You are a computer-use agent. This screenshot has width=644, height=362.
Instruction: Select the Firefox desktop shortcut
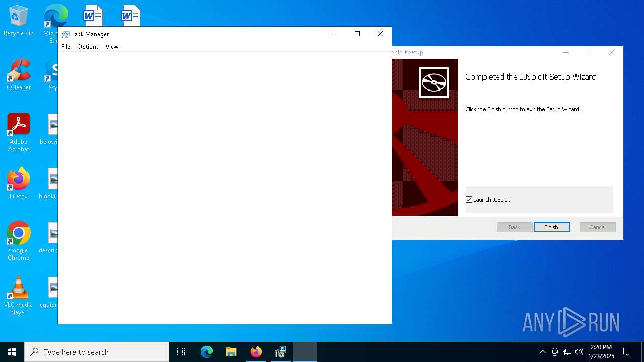(x=19, y=184)
